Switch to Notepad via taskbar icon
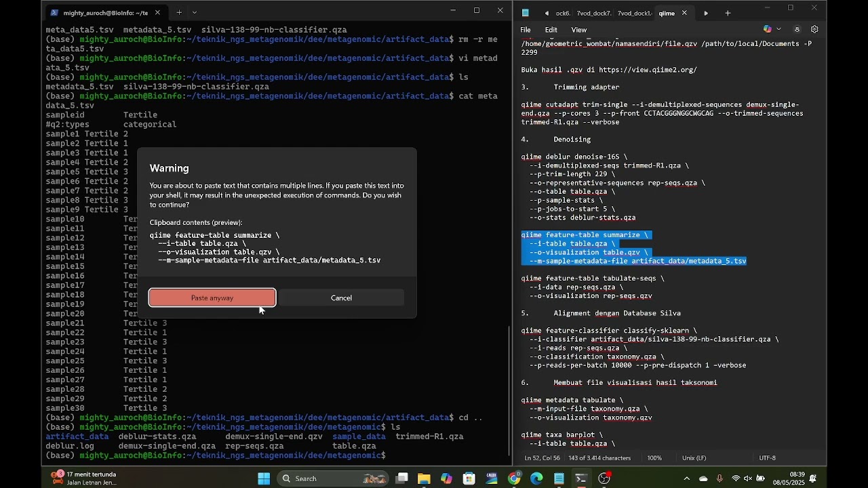The height and width of the screenshot is (488, 868). (559, 479)
